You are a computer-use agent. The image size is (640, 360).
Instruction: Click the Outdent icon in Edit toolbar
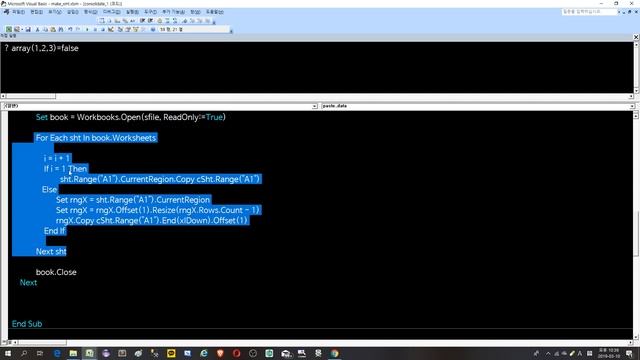(x=150, y=21)
